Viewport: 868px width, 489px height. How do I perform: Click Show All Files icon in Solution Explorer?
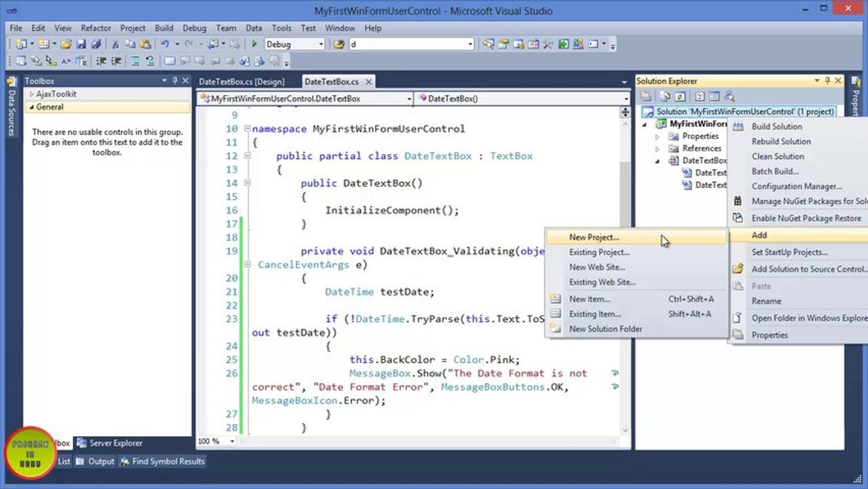(665, 96)
